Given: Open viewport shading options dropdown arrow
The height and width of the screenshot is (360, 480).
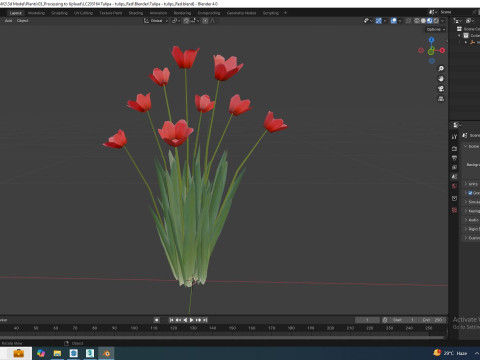Looking at the screenshot, I should pos(443,21).
